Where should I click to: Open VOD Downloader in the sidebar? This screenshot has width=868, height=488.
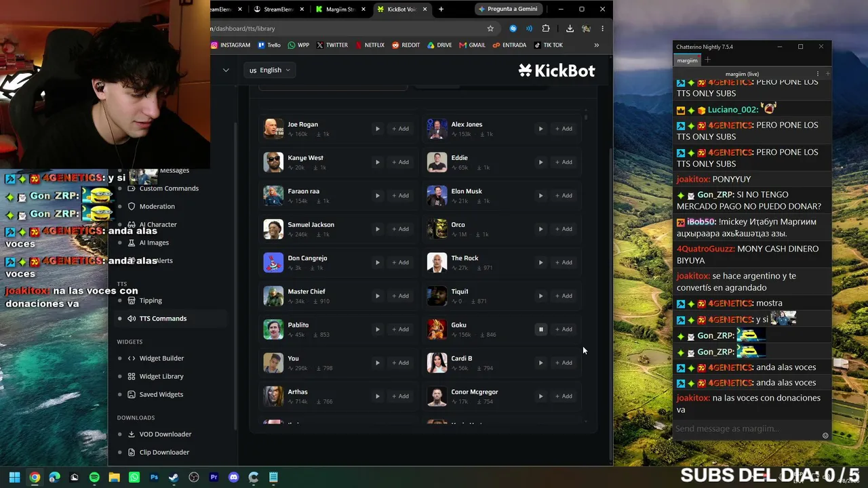tap(165, 434)
